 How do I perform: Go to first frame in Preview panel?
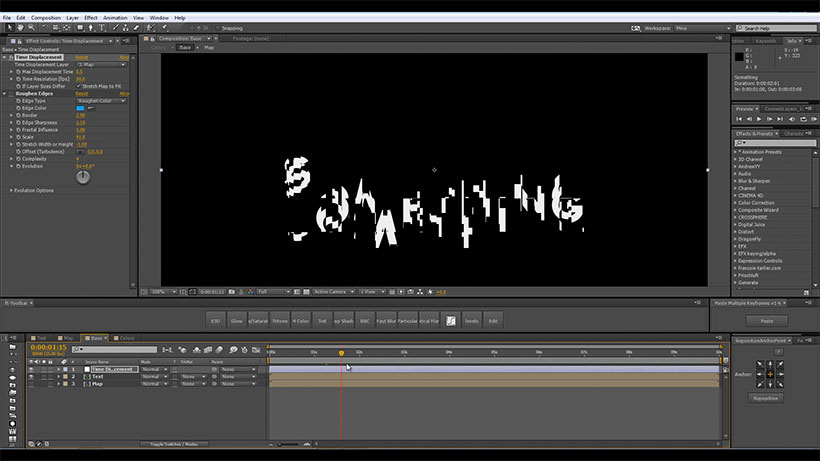739,119
